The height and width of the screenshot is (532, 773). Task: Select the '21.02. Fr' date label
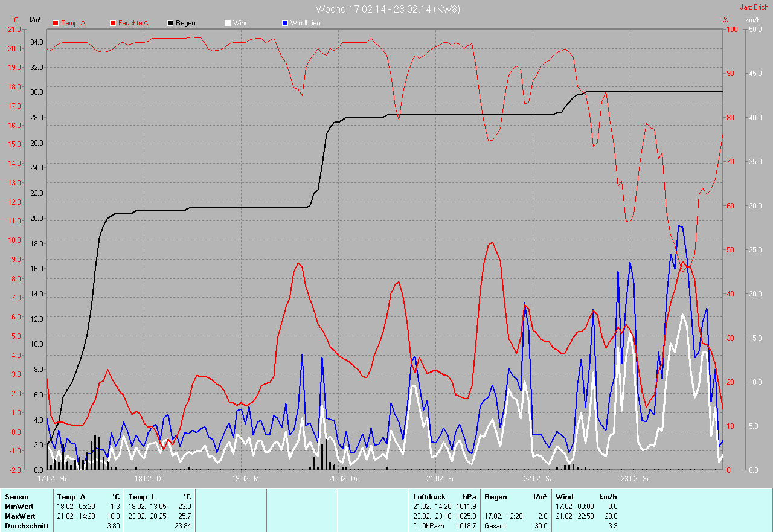pos(439,479)
